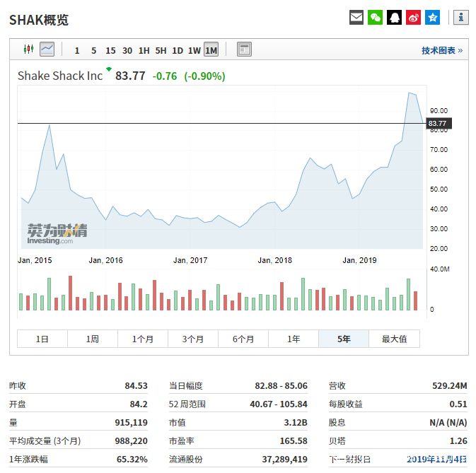Switch to the 1年 time range tab
476x473 pixels.
point(294,339)
